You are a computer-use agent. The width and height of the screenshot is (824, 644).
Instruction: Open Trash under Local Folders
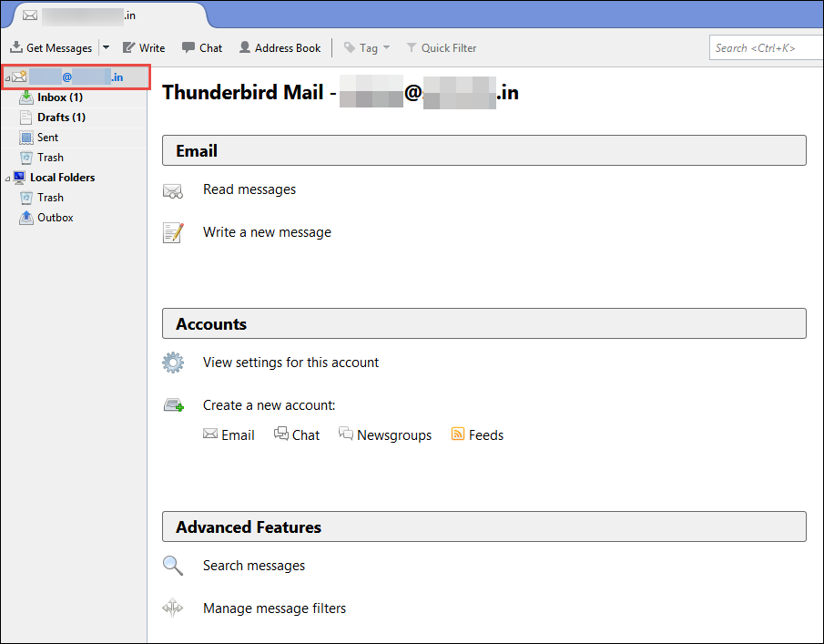click(50, 197)
